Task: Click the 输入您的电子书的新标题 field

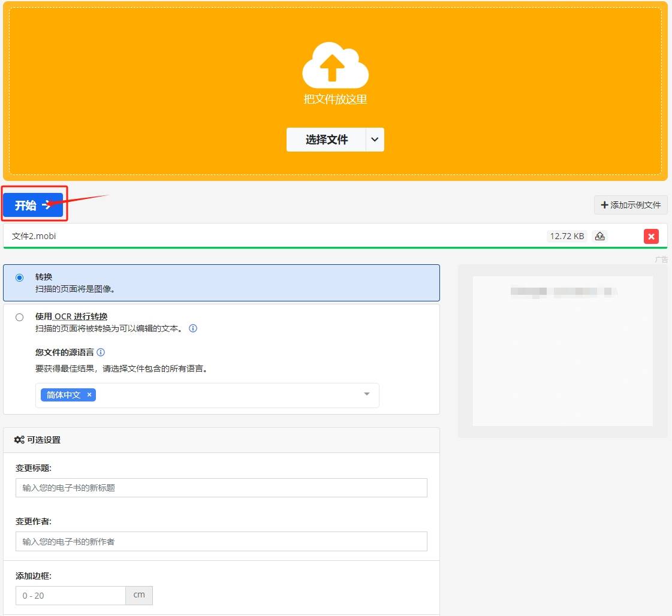Action: point(221,488)
